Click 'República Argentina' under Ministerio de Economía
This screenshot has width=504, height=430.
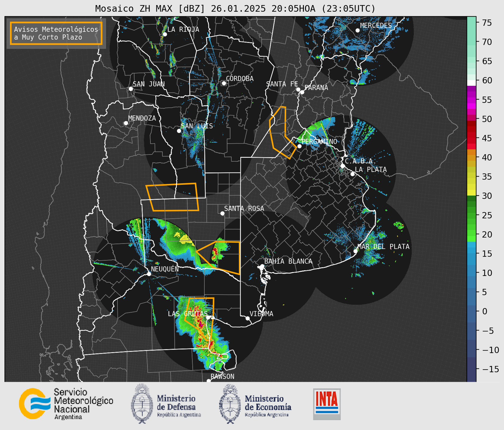(x=266, y=415)
